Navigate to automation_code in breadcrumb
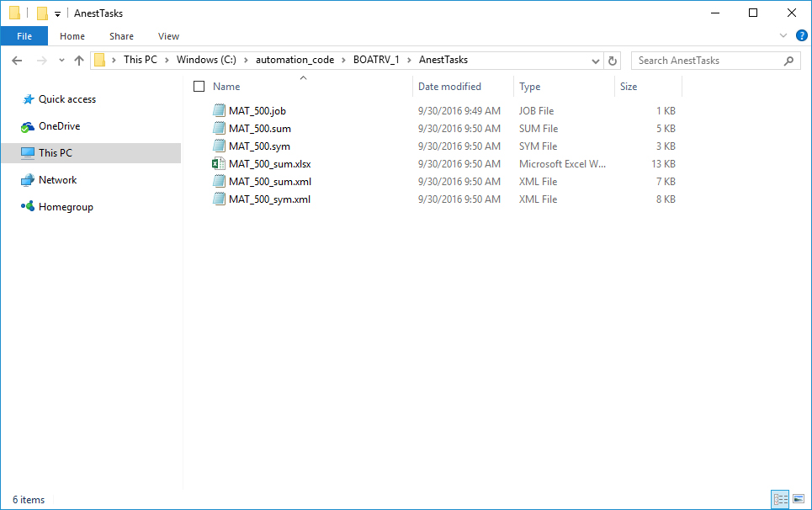The width and height of the screenshot is (812, 510). [x=295, y=60]
